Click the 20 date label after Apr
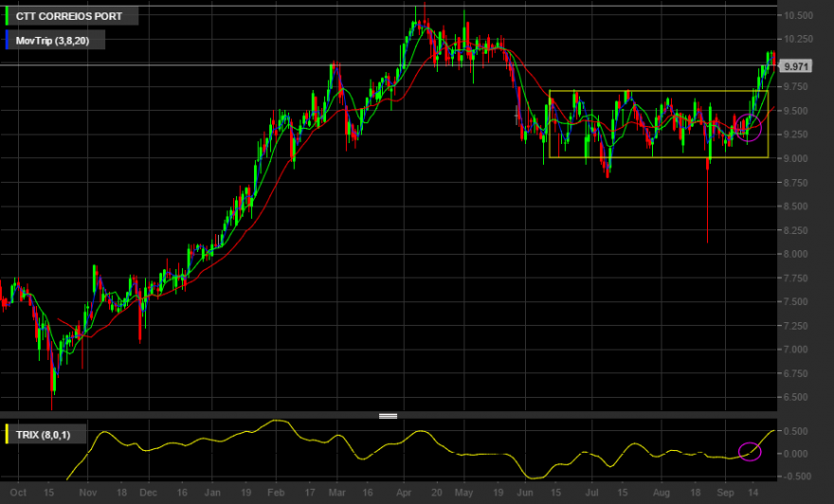The height and width of the screenshot is (504, 834). [437, 493]
